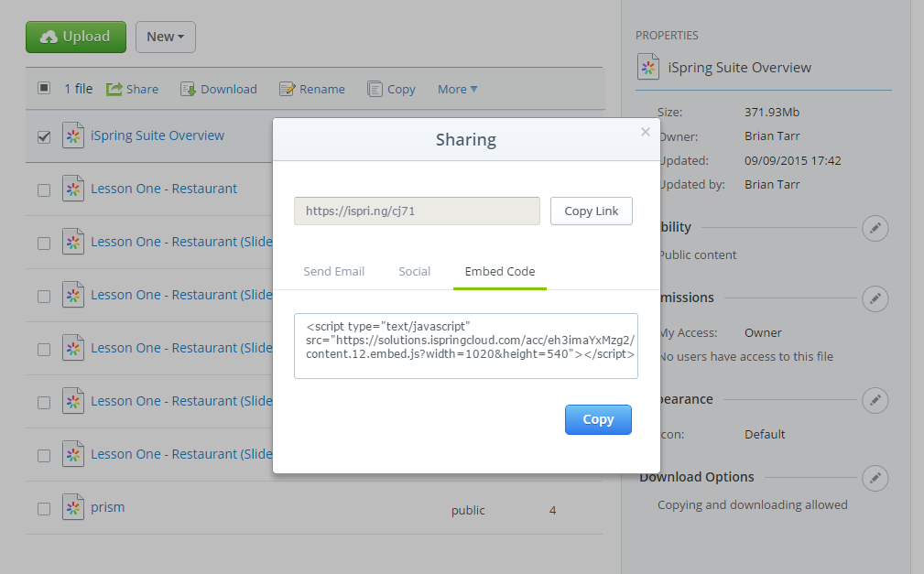This screenshot has width=924, height=574.
Task: Click the file icon in Properties panel
Action: pos(648,67)
